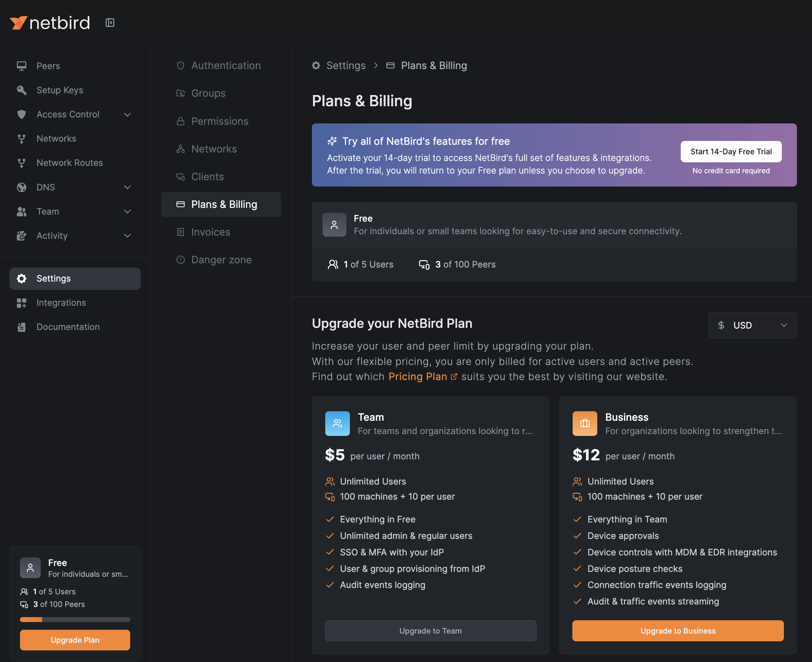The height and width of the screenshot is (662, 812).
Task: Start the 14-Day Free Trial
Action: pos(731,152)
